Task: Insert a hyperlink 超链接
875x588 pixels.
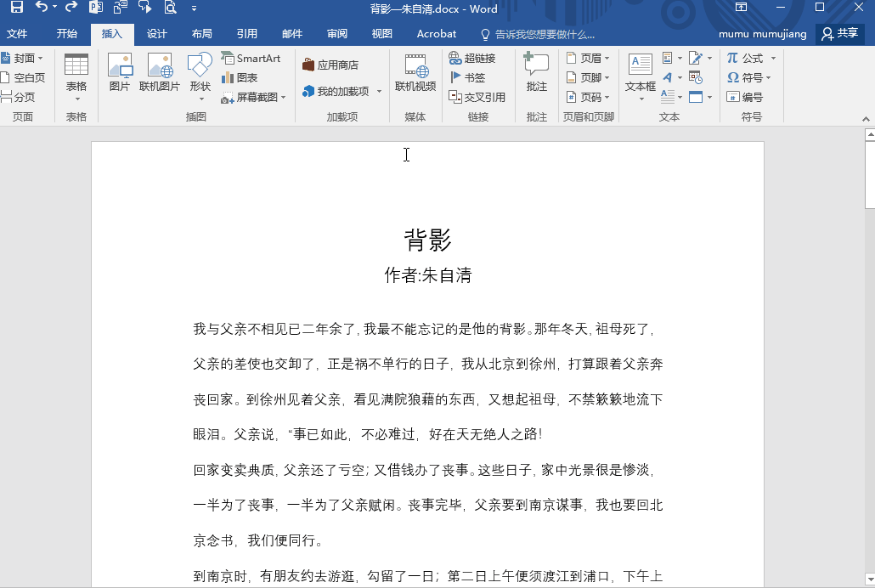Action: point(472,58)
